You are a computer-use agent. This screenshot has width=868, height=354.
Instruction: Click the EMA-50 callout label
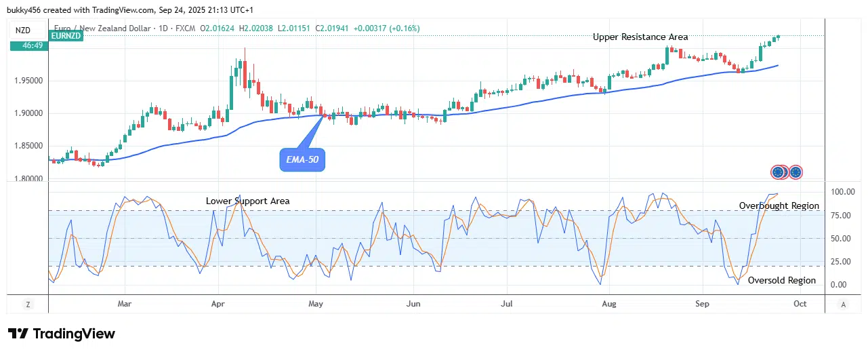(302, 160)
